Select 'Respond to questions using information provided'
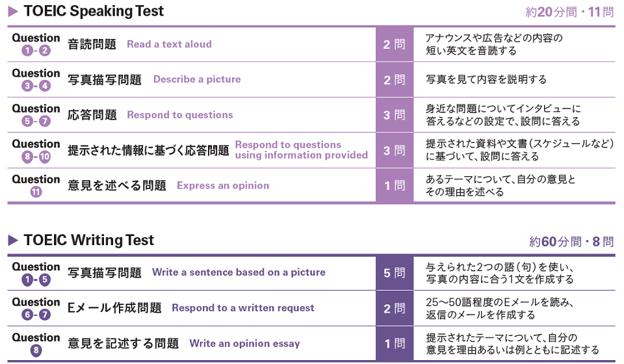 [x=301, y=150]
